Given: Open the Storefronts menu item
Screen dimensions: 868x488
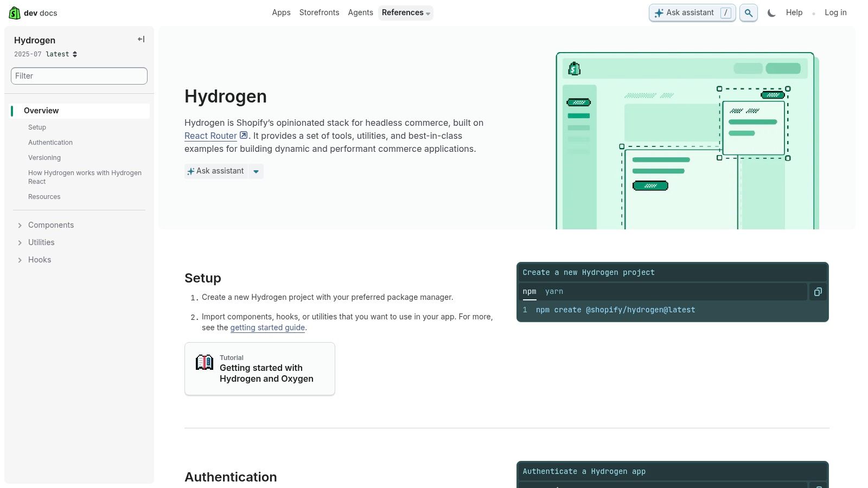Looking at the screenshot, I should [319, 12].
